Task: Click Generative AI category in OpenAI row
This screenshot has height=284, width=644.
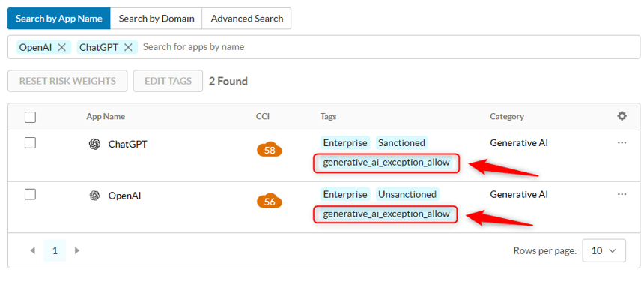Action: tap(519, 194)
